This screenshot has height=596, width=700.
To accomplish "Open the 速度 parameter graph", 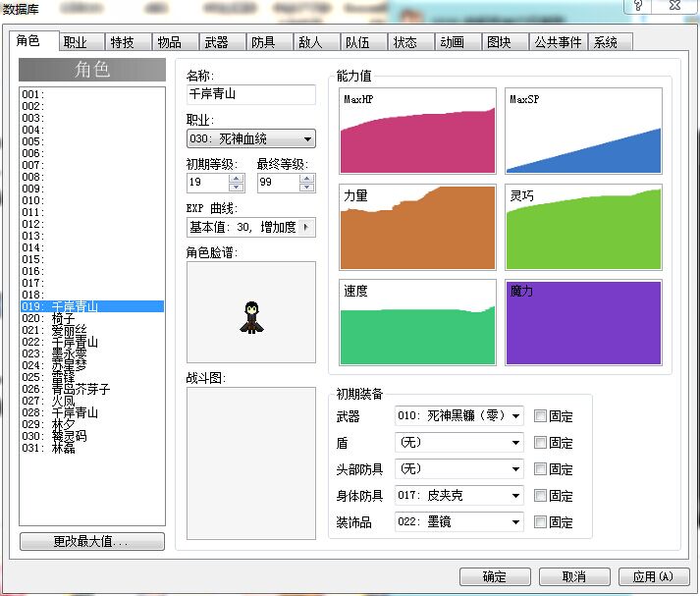I will 417,323.
